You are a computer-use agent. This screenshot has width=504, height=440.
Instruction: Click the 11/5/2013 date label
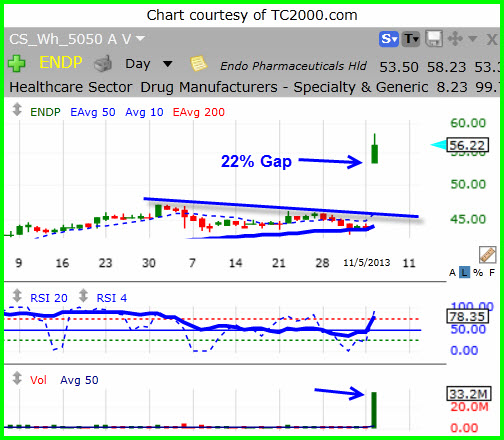(x=367, y=263)
